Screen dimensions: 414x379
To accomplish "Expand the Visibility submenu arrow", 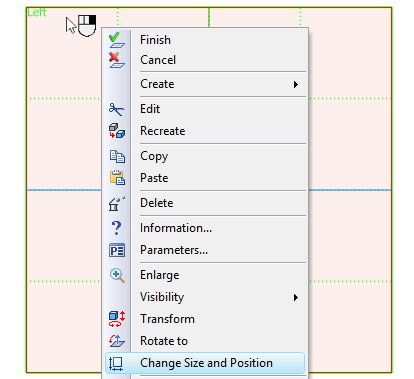I will pos(296,297).
